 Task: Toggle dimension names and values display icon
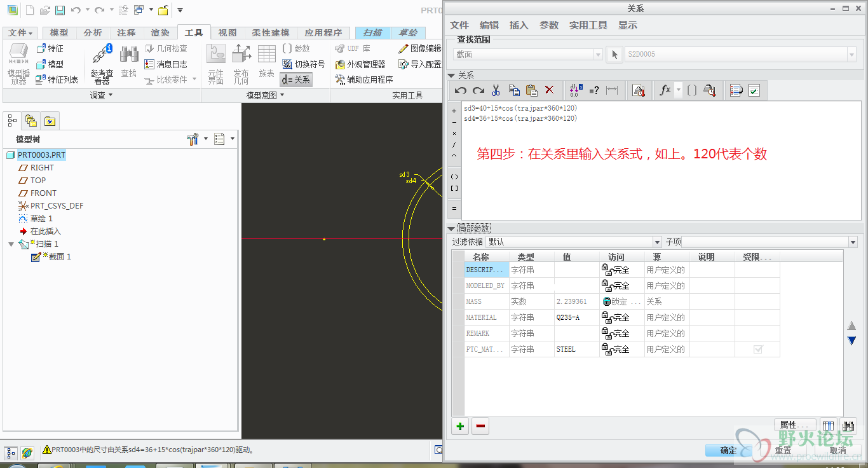click(576, 90)
